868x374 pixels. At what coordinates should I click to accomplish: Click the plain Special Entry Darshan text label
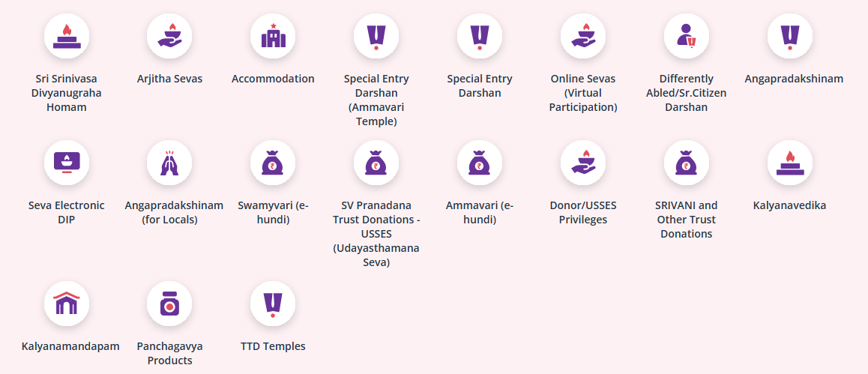(480, 85)
